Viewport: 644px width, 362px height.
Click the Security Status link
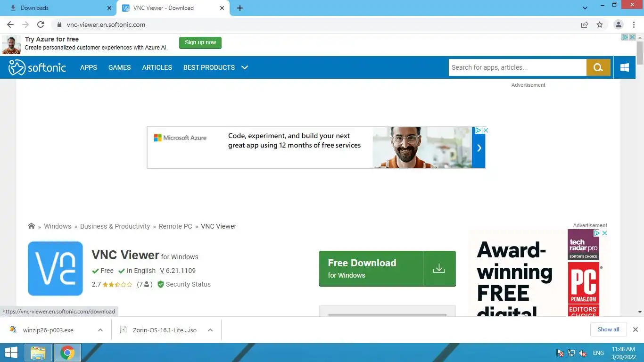pyautogui.click(x=188, y=284)
